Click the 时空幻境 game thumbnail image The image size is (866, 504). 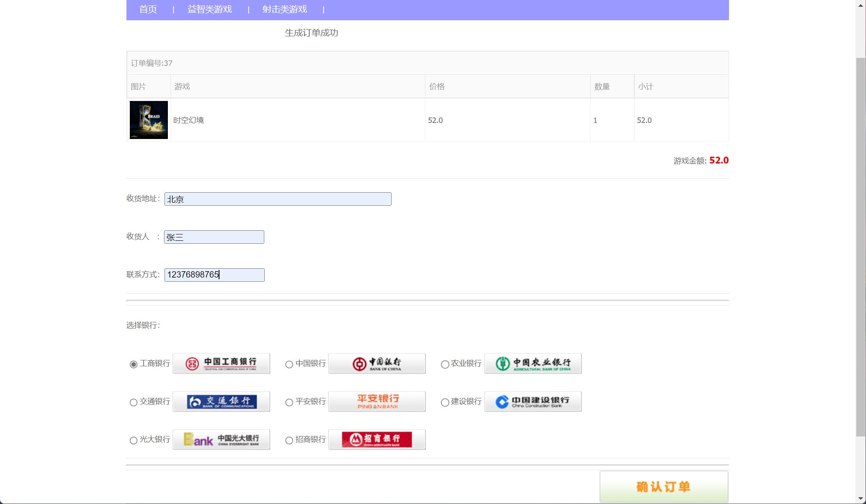tap(148, 120)
